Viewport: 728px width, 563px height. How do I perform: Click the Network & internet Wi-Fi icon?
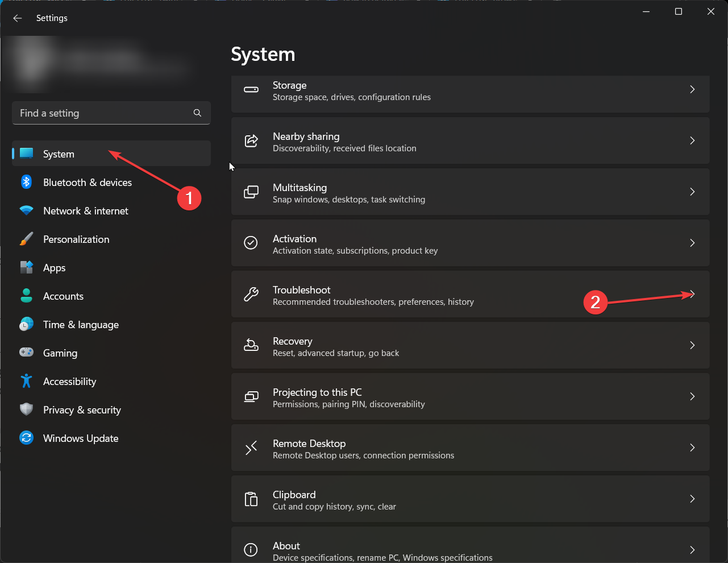coord(26,210)
